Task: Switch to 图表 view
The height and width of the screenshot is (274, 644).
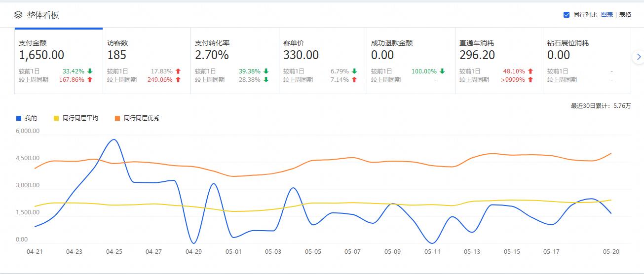Action: [x=607, y=15]
